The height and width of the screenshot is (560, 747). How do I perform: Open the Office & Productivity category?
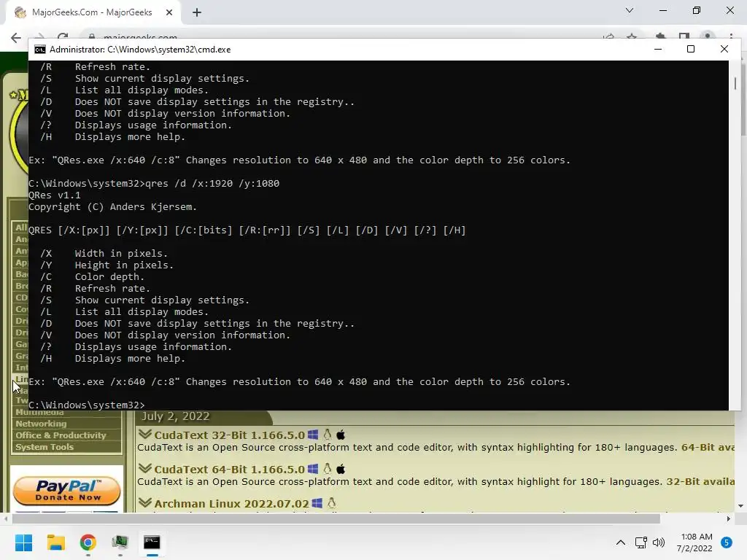coord(61,435)
